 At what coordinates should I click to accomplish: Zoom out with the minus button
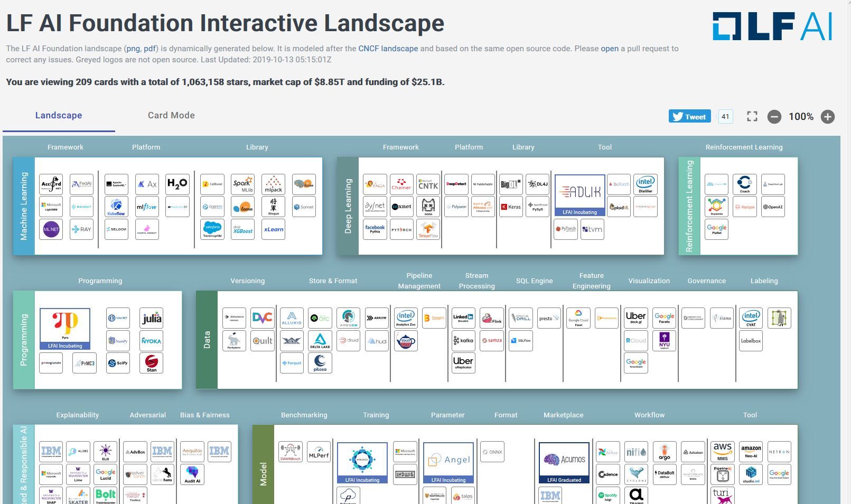pyautogui.click(x=774, y=117)
